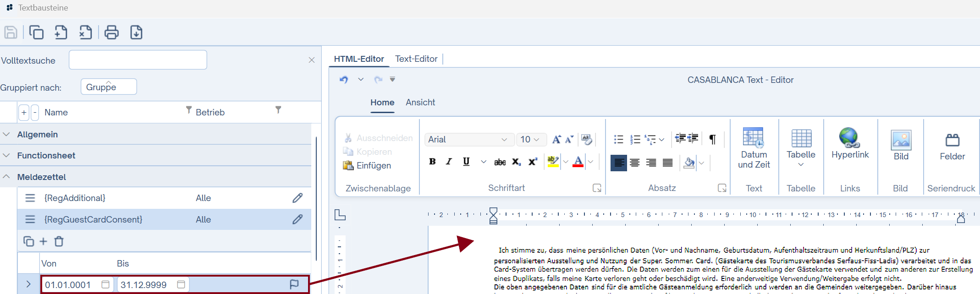Collapse all groups with the - button
This screenshot has height=294, width=980.
click(35, 112)
